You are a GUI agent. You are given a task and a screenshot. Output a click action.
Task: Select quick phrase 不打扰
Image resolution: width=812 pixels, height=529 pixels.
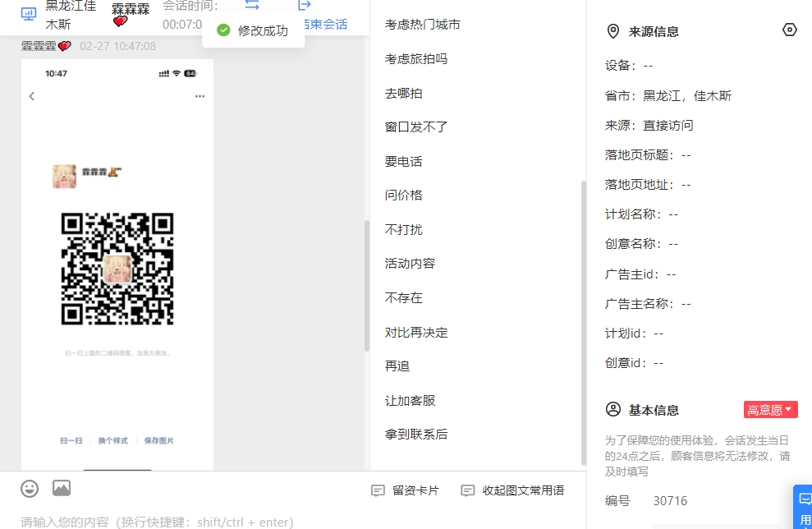click(403, 229)
